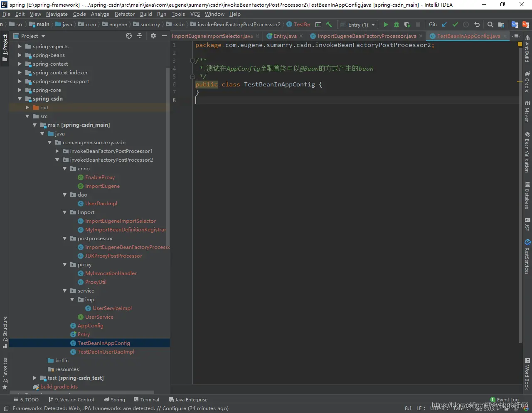Collapse the anno package
Screen dimensions: 532x413
pyautogui.click(x=65, y=168)
